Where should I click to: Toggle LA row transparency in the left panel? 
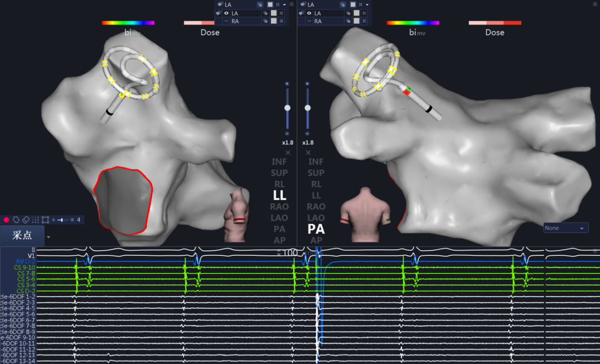(265, 13)
